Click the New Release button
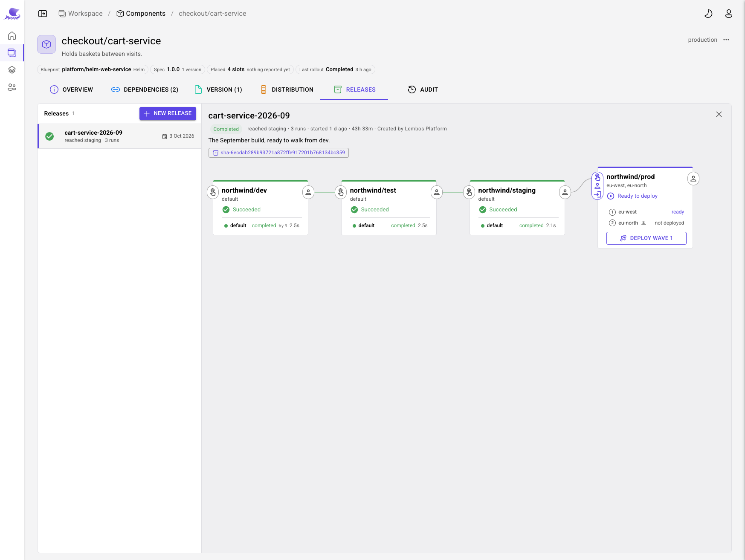The width and height of the screenshot is (745, 560). click(x=168, y=113)
